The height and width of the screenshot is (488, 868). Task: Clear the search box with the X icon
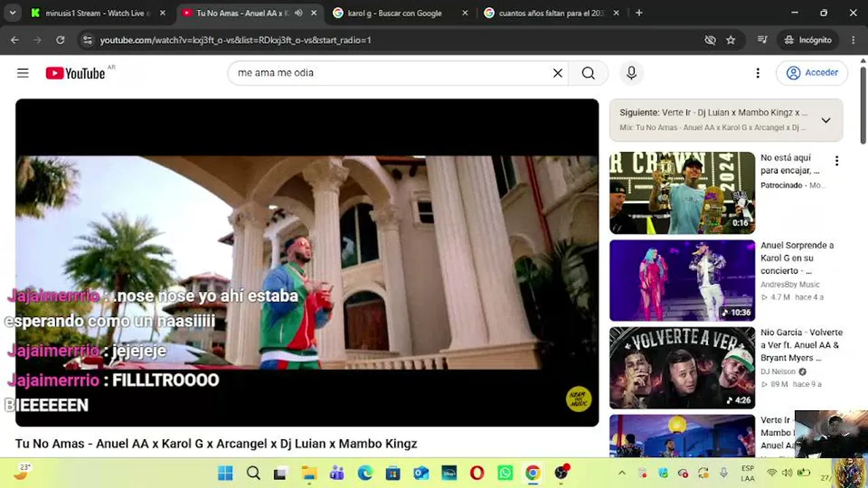coord(557,73)
